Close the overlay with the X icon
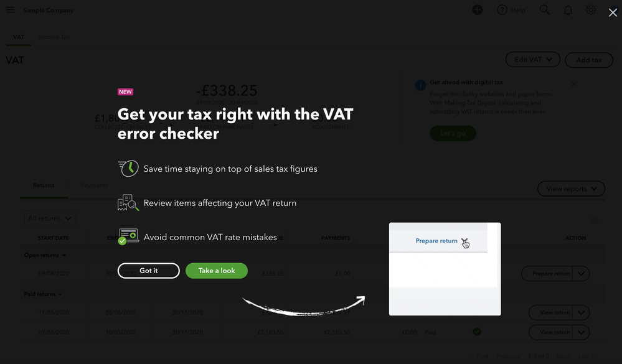 tap(613, 12)
